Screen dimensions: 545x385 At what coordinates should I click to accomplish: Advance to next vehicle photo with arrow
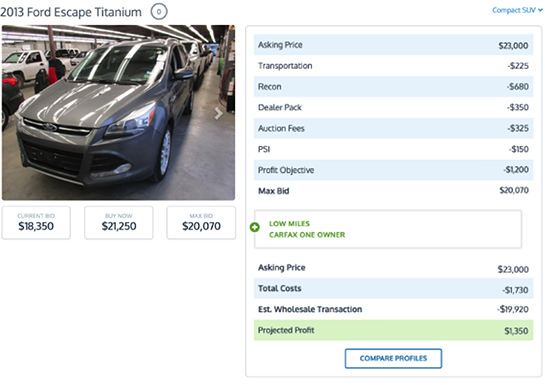click(x=218, y=113)
